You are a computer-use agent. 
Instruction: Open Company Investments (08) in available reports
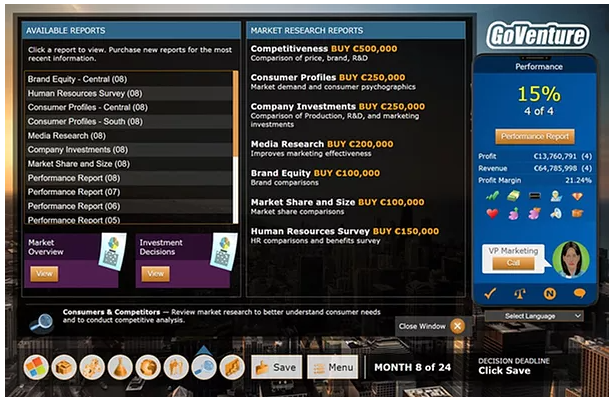pyautogui.click(x=129, y=150)
